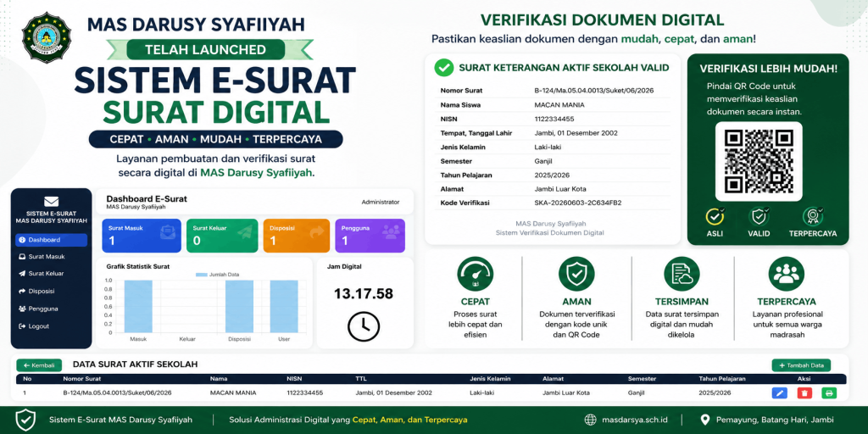Click the QR code image
The image size is (868, 434).
[759, 161]
